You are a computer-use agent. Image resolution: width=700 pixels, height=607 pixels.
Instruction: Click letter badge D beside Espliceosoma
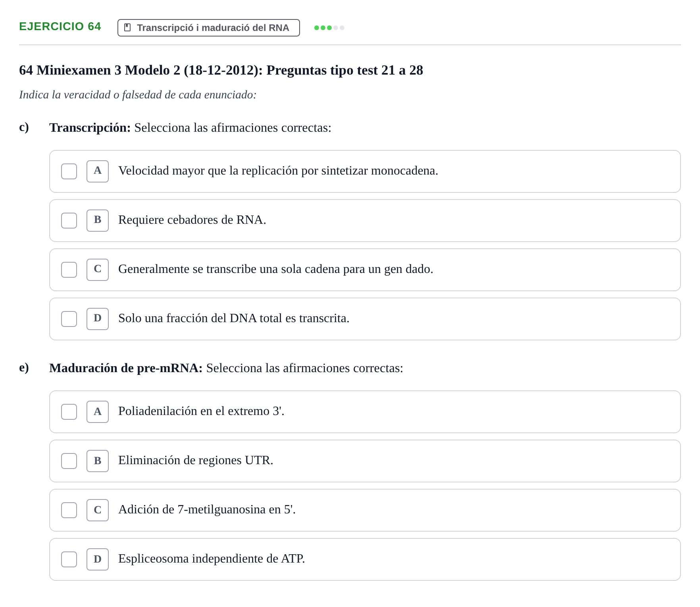click(x=98, y=559)
